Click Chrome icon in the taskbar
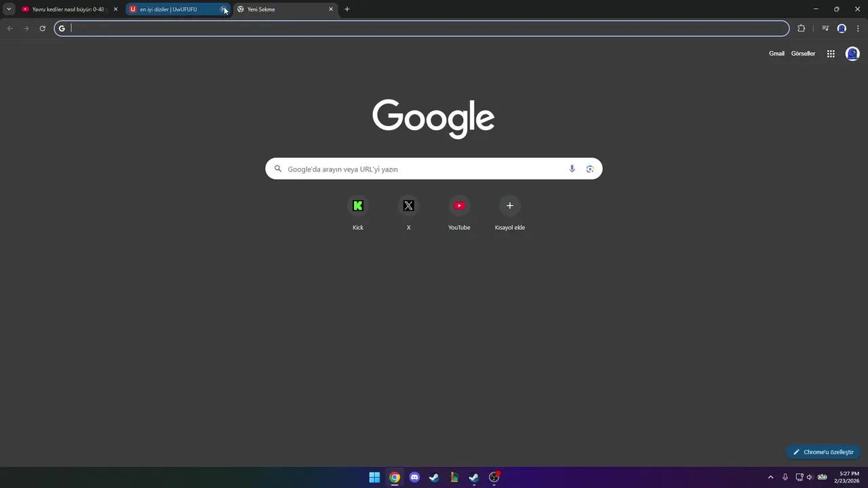868x488 pixels. [395, 477]
